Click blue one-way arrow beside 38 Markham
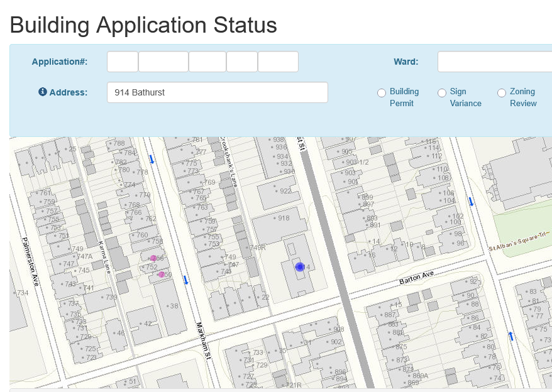552x392 pixels. tap(185, 280)
